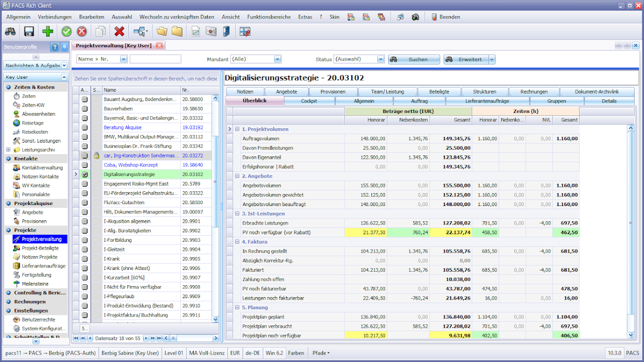Collapse the 1. Projektvolumen group
Viewport: 644px width, 362px height.
click(x=237, y=129)
